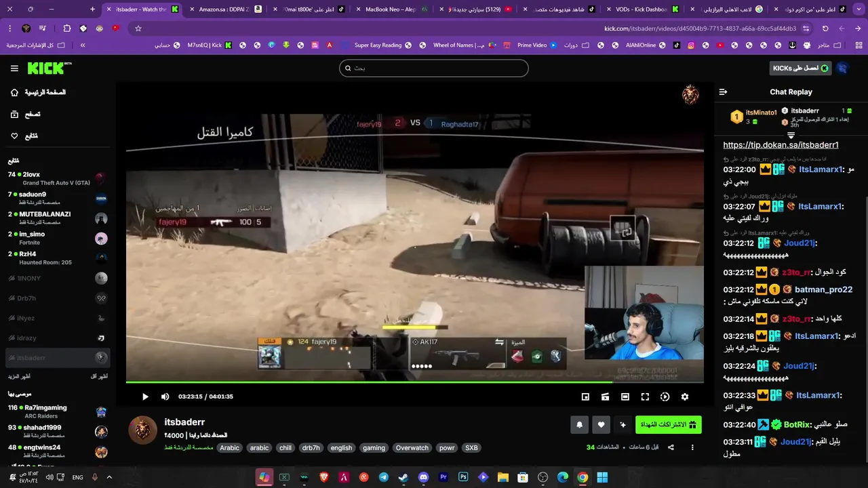Screen dimensions: 868x488
Task: Open RzH4 channel in sidebar
Action: [x=58, y=258]
